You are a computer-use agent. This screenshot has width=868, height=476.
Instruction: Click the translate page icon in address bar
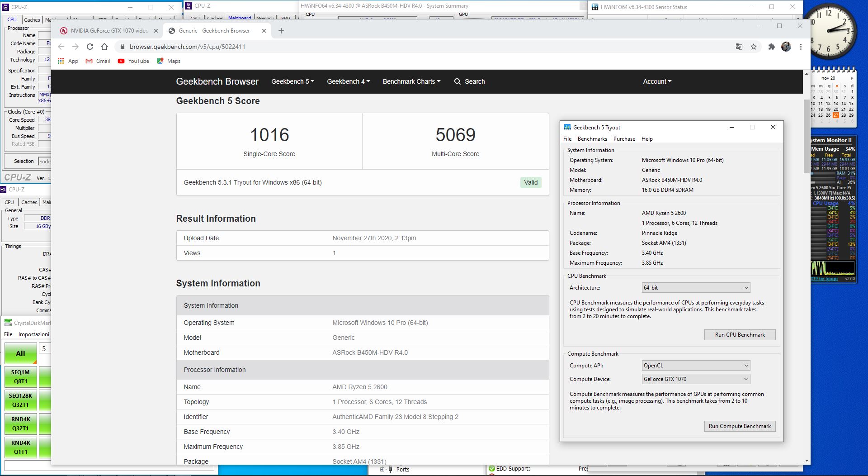click(x=739, y=47)
